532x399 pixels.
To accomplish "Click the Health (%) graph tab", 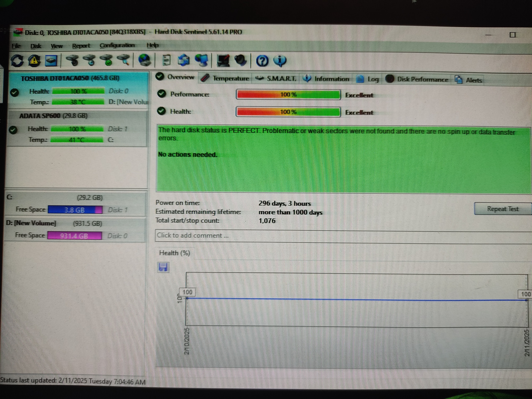I will (x=175, y=253).
